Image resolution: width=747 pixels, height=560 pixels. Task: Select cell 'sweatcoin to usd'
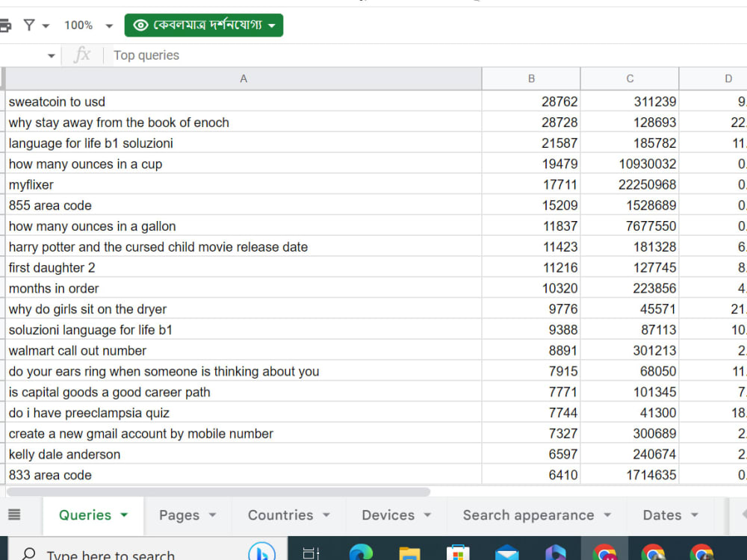[244, 102]
